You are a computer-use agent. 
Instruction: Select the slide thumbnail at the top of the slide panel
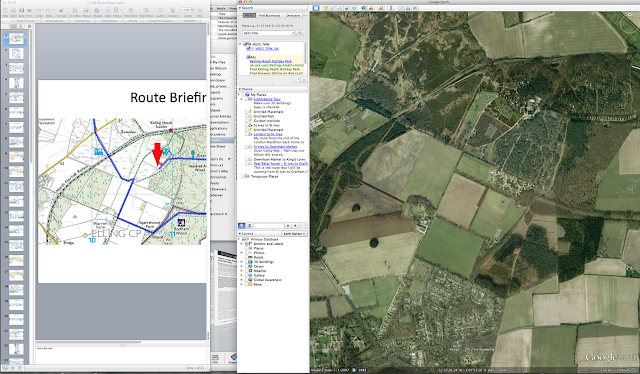click(16, 39)
